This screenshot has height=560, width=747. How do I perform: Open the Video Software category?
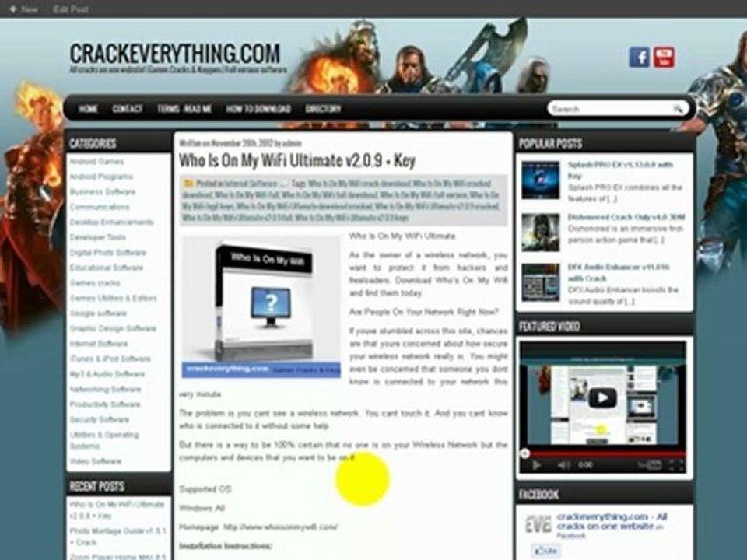(95, 461)
